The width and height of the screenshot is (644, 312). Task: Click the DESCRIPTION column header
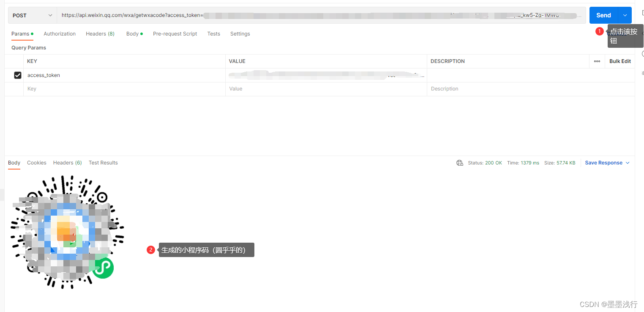click(448, 61)
